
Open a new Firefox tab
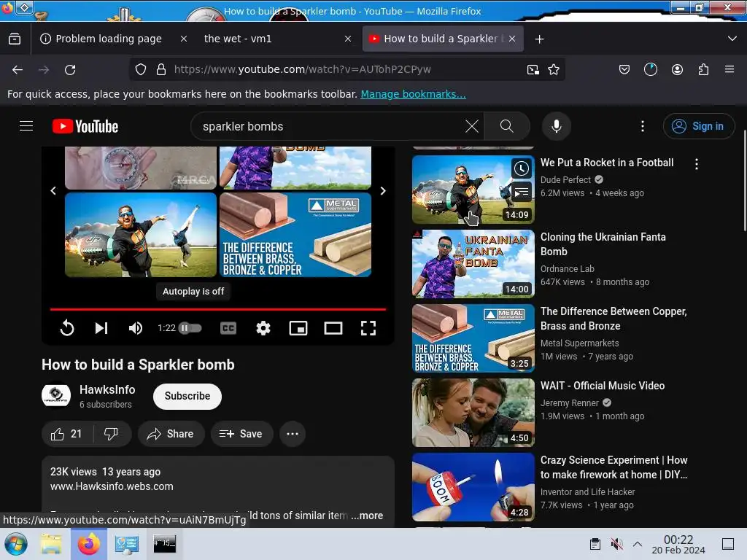539,39
